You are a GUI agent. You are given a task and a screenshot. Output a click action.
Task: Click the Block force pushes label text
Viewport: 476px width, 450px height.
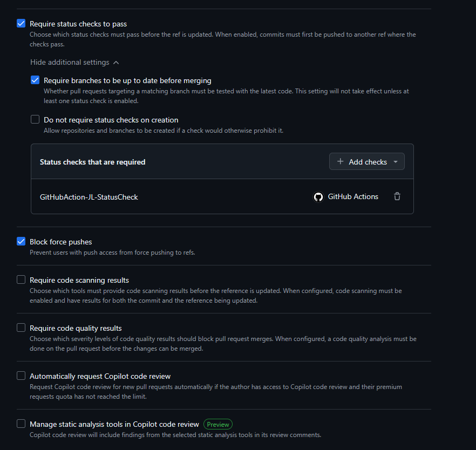coord(61,241)
